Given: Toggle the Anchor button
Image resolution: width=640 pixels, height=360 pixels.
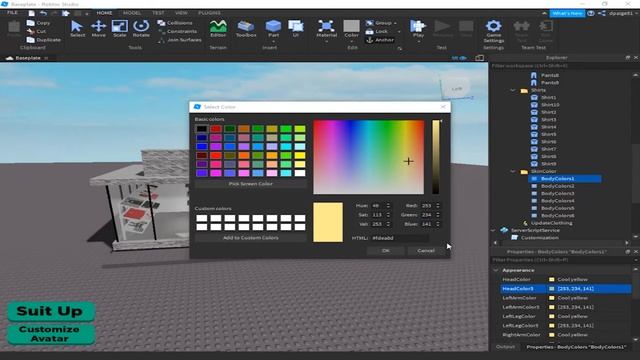Looking at the screenshot, I should (x=380, y=40).
